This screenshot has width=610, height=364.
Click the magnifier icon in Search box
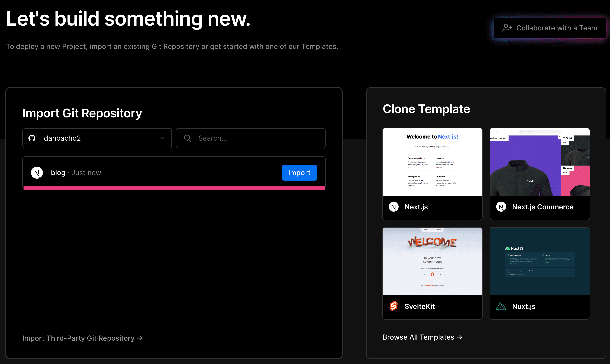click(x=187, y=138)
